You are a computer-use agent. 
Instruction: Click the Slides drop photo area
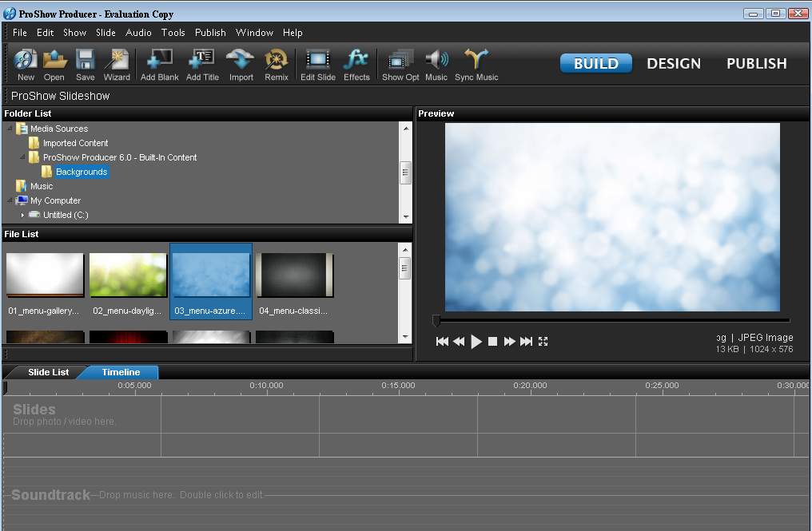pos(64,414)
